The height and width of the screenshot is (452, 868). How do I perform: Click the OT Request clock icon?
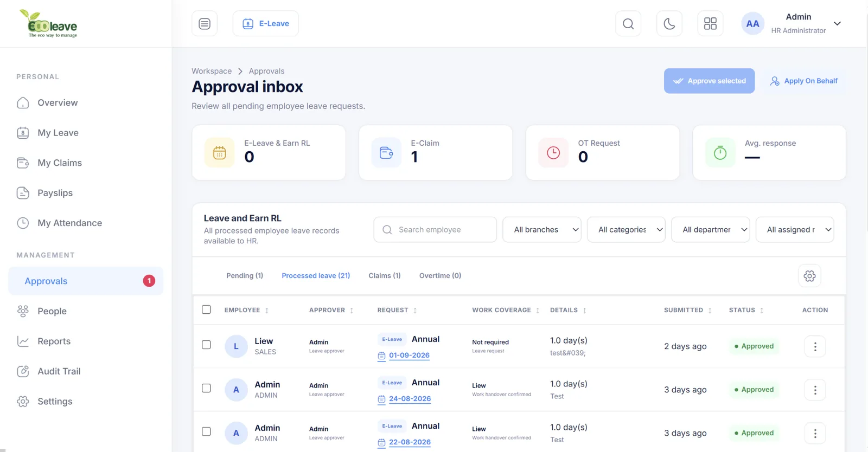[x=553, y=153]
